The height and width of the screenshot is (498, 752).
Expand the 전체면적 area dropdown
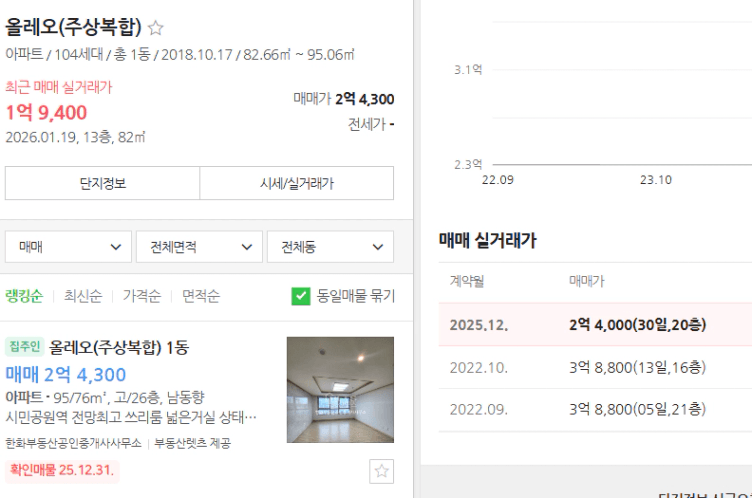coord(199,247)
